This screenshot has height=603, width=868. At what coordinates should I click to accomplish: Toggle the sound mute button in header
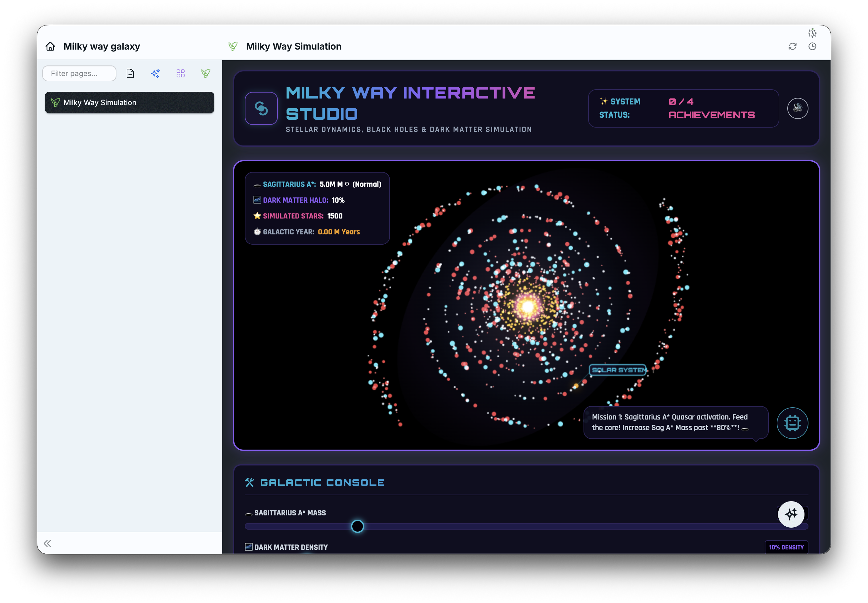798,108
